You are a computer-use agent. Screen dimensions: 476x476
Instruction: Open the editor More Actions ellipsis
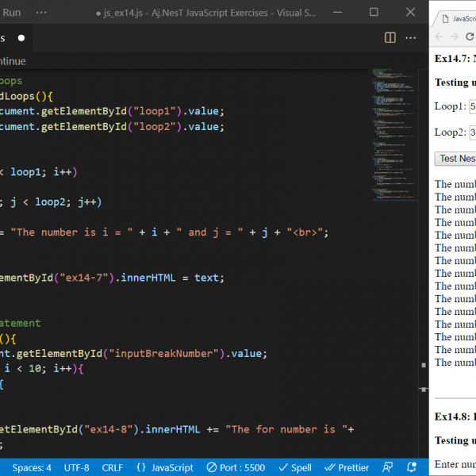(x=412, y=37)
